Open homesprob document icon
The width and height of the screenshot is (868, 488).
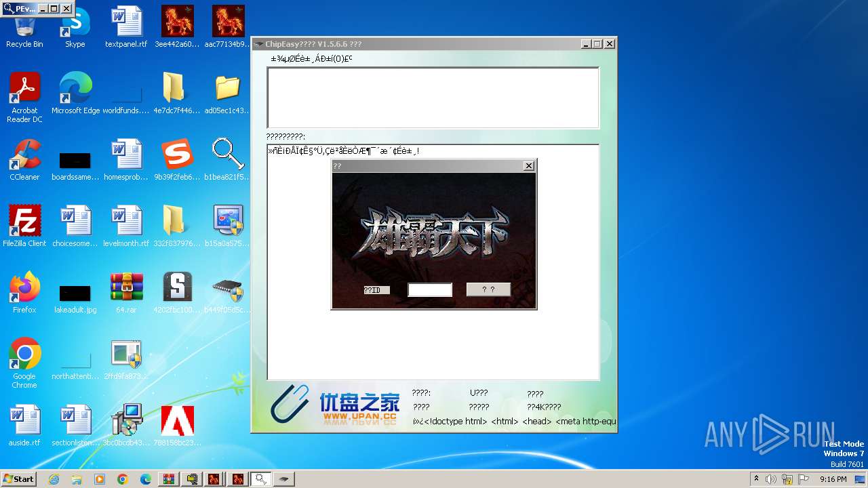click(x=126, y=160)
